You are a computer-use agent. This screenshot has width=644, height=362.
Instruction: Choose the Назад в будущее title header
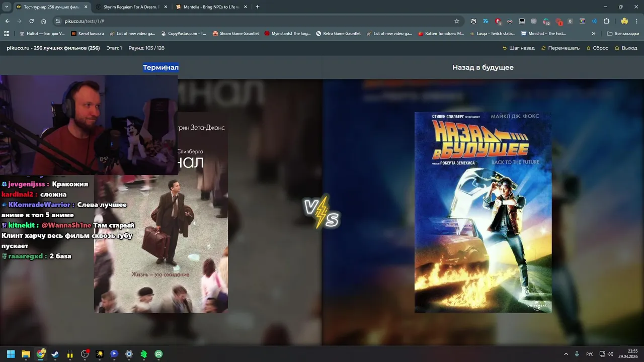(483, 67)
